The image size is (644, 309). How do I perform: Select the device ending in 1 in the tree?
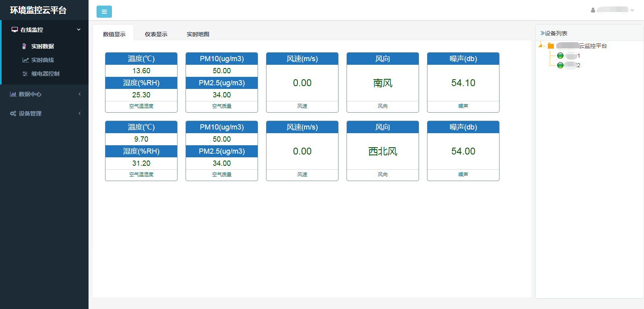573,56
